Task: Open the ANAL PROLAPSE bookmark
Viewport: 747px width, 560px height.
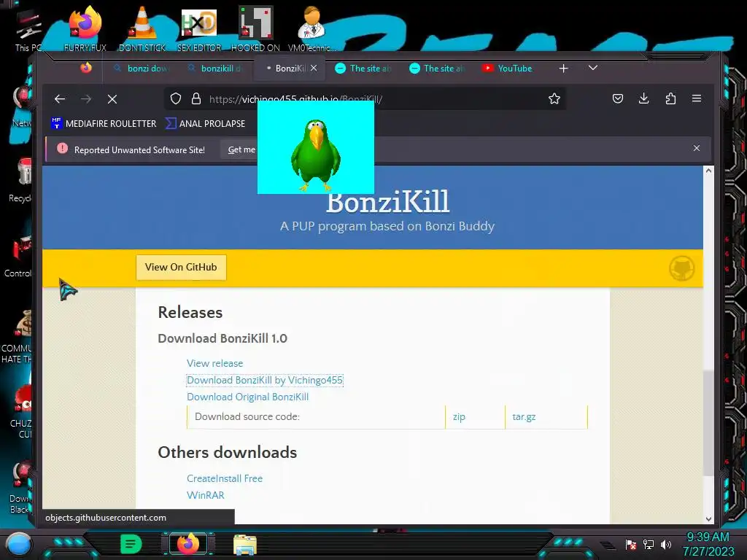Action: tap(205, 124)
